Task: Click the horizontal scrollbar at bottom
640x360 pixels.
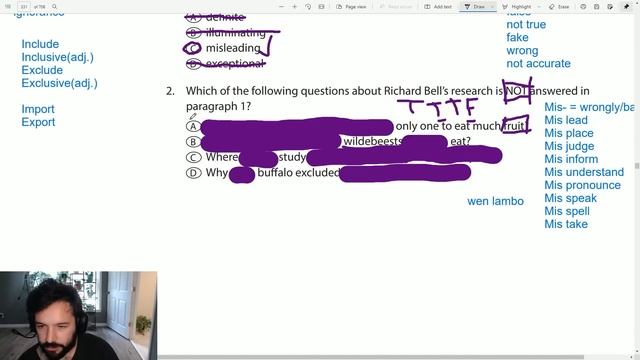Action: [371, 357]
